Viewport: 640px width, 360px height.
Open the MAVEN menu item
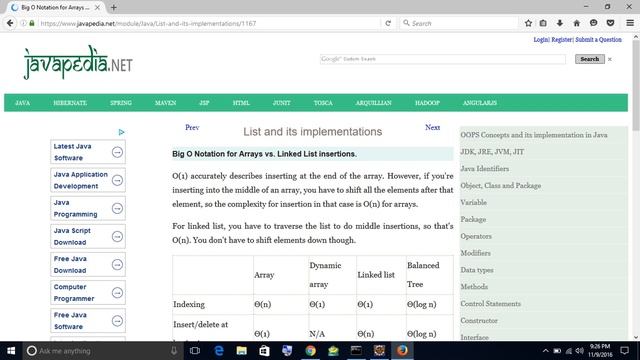coord(165,103)
